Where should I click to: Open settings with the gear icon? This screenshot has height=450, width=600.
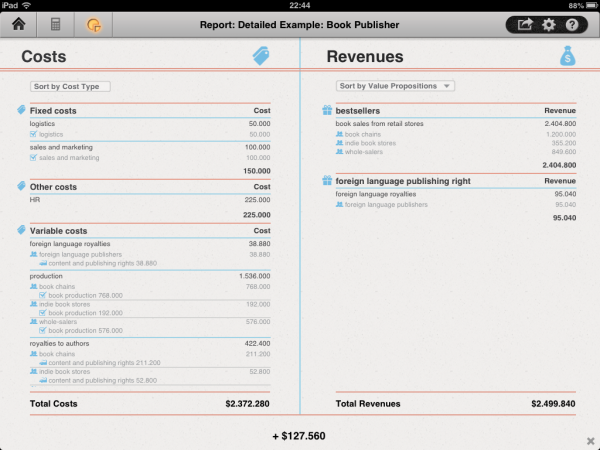point(548,25)
